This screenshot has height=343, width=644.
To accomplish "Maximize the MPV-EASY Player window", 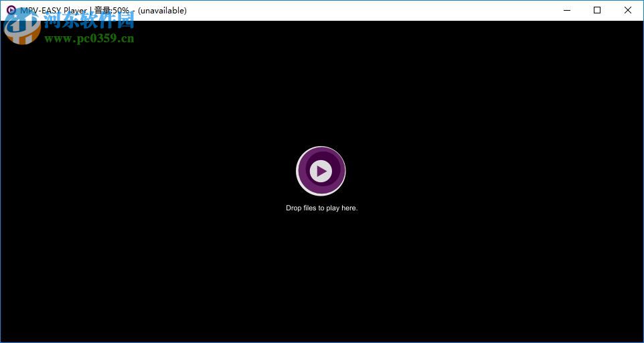I will coord(597,10).
